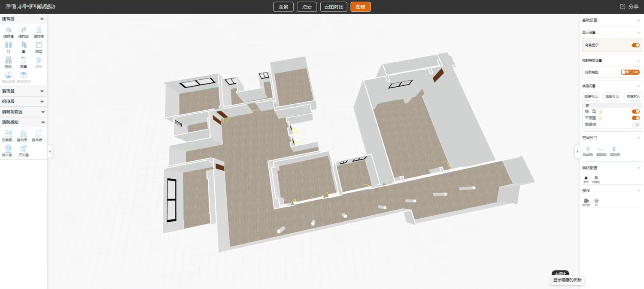Select the 结构墙 structural wall icon
This screenshot has width=644, height=289.
tap(9, 33)
